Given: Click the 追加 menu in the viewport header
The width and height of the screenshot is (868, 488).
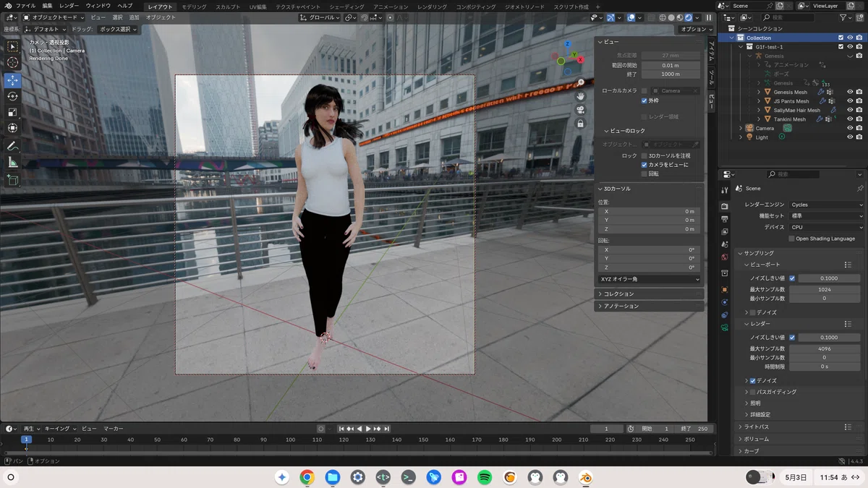Looking at the screenshot, I should point(134,17).
